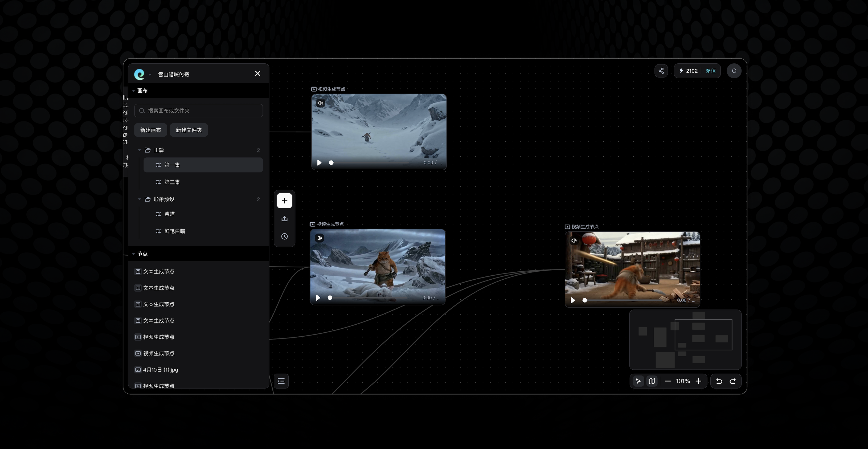
Task: Mute the snowy mountain video's sound
Action: coord(321,103)
